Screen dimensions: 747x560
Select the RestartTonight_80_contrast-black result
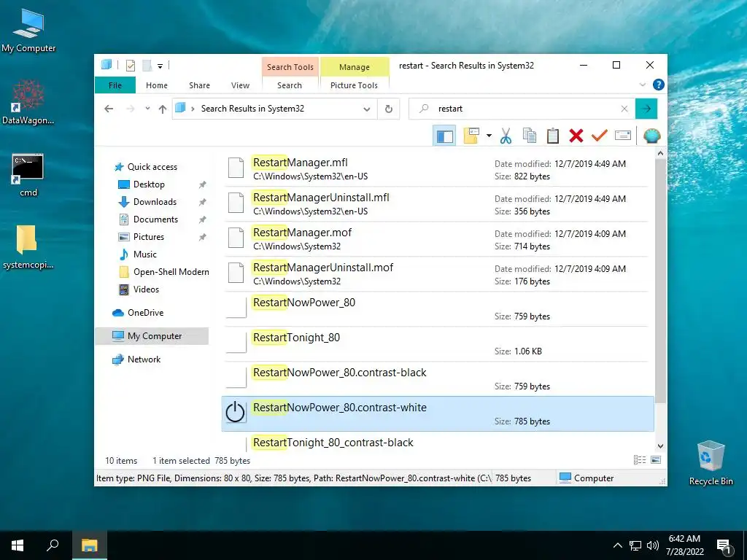(x=438, y=443)
